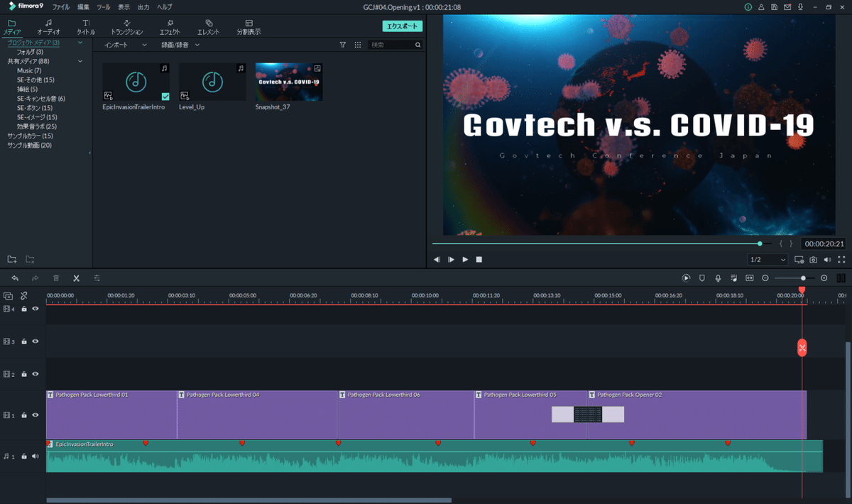Viewport: 852px width, 504px height.
Task: Lock video track 4
Action: [24, 309]
